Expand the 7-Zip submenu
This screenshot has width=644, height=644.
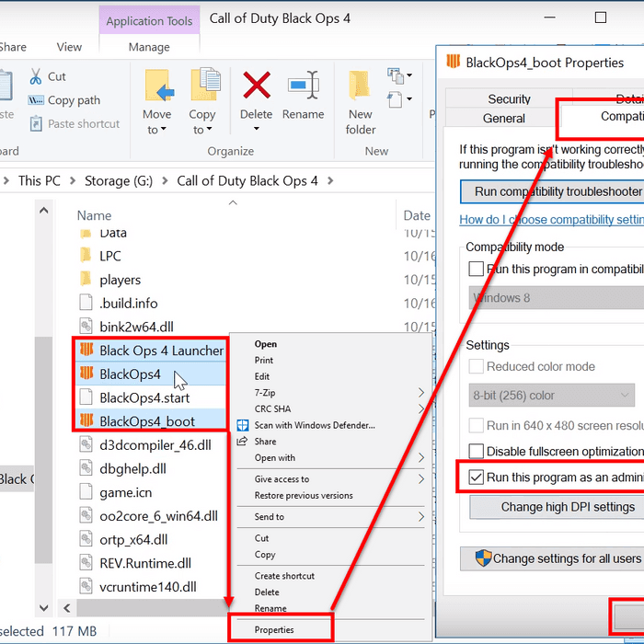point(421,393)
